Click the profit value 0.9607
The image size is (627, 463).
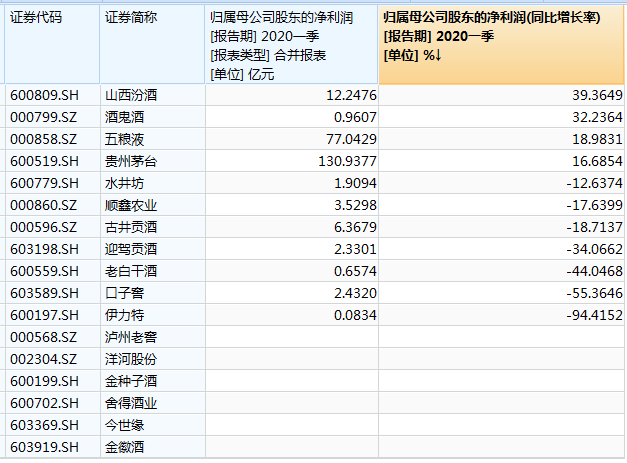click(x=355, y=117)
